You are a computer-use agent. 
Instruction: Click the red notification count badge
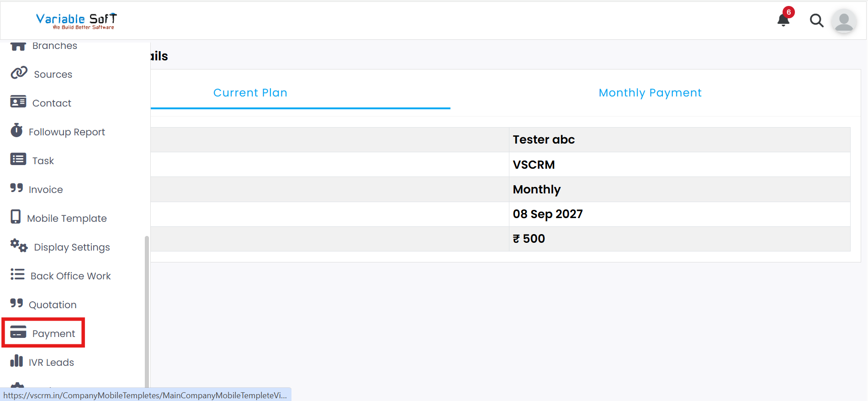point(789,12)
